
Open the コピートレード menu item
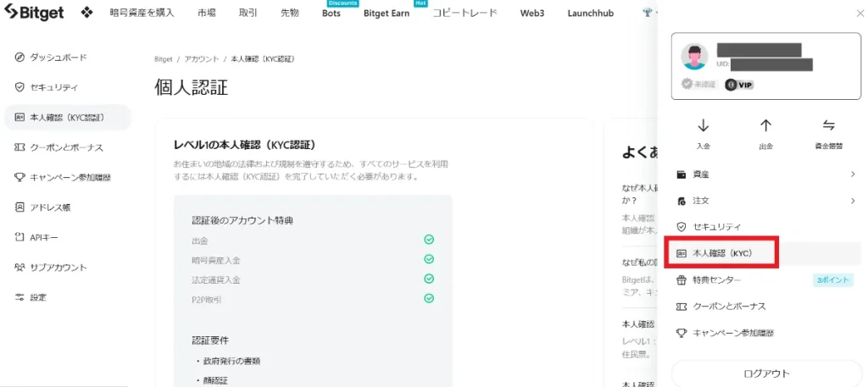tap(465, 13)
